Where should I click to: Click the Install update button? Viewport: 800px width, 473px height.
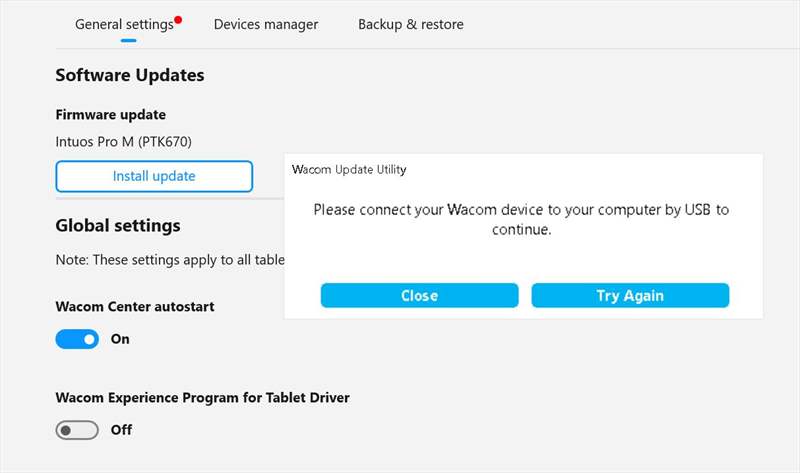154,176
